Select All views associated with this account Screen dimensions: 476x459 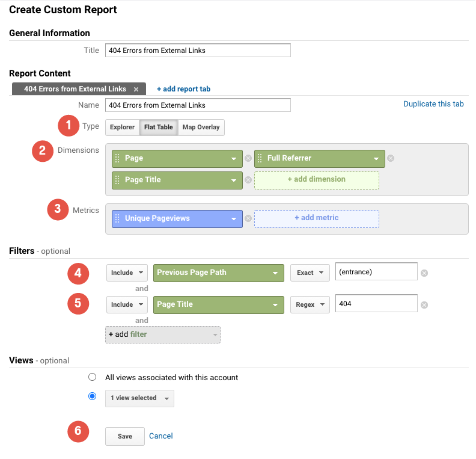coord(92,377)
